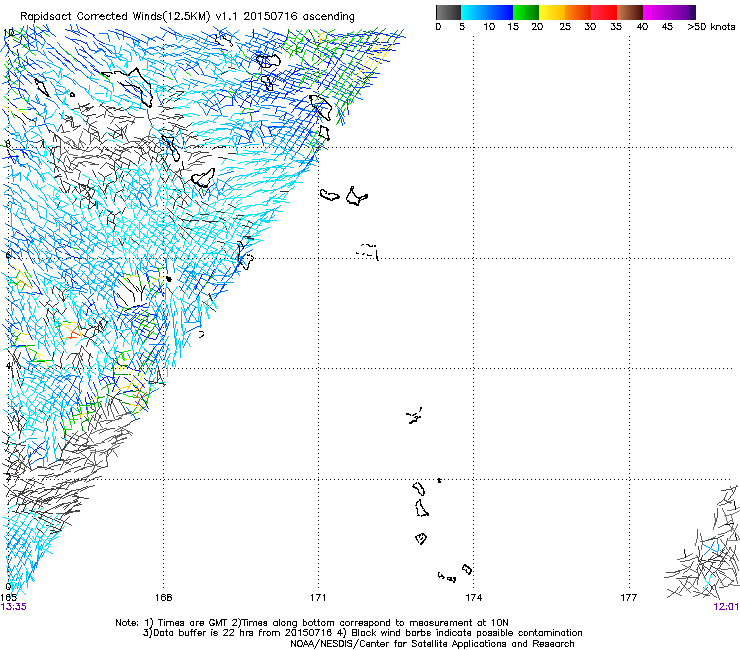Click the red wind barb in the swath
The height and width of the screenshot is (650, 740).
click(73, 333)
